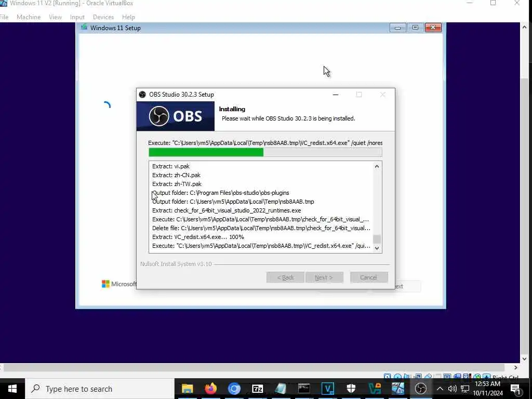Viewport: 532px width, 399px height.
Task: Select the Temp nsb8AAB.tmp output folder line
Action: point(233,202)
